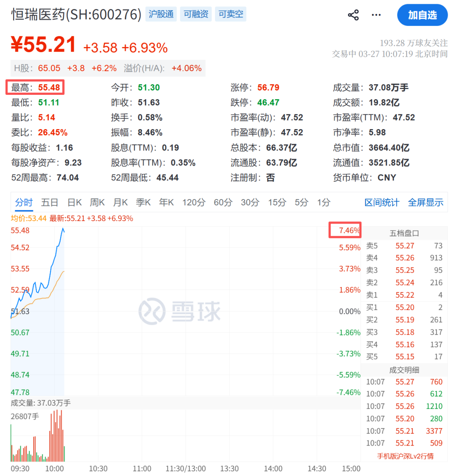Click the 加自选 add-to-watchlist button

click(422, 14)
